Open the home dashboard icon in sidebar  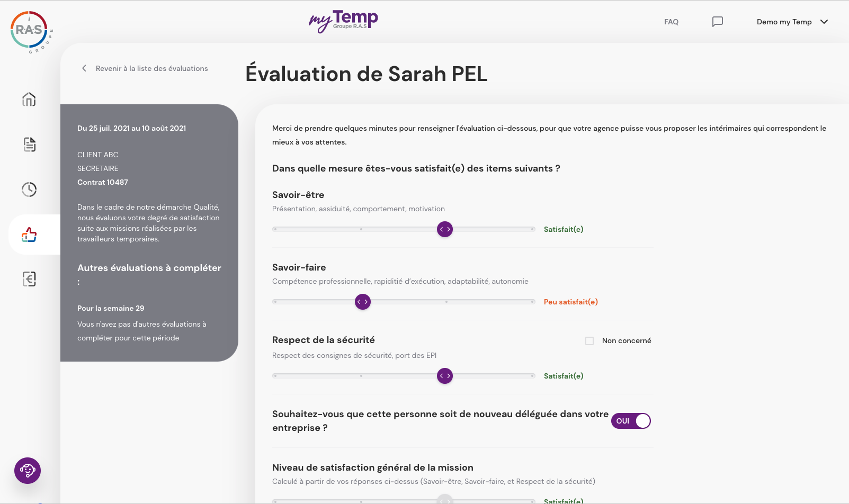29,99
